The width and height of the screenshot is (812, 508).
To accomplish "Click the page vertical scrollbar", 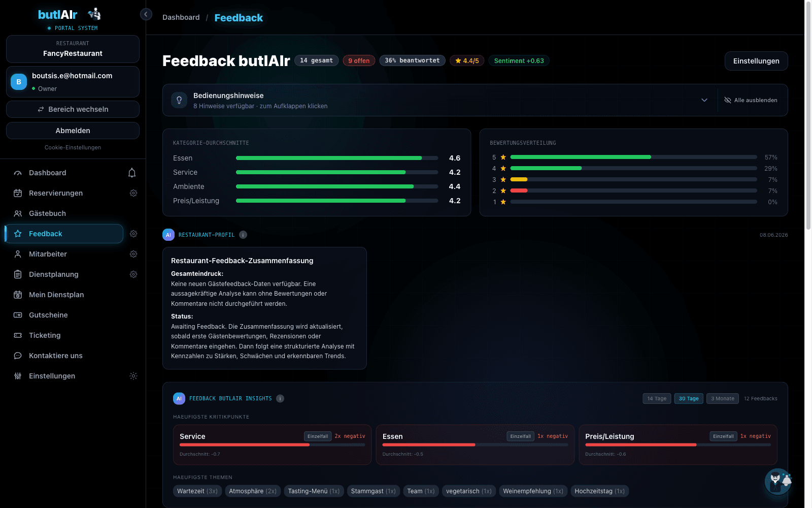I will pyautogui.click(x=808, y=115).
